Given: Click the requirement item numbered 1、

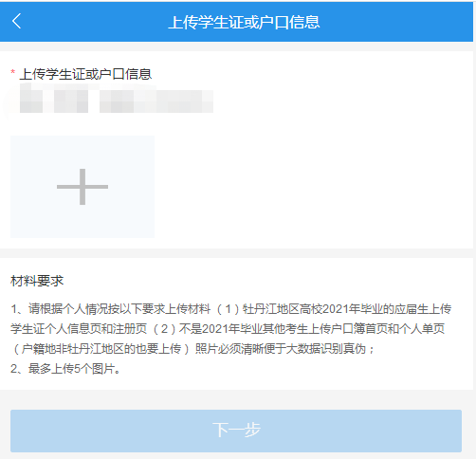Looking at the screenshot, I should coord(230,329).
